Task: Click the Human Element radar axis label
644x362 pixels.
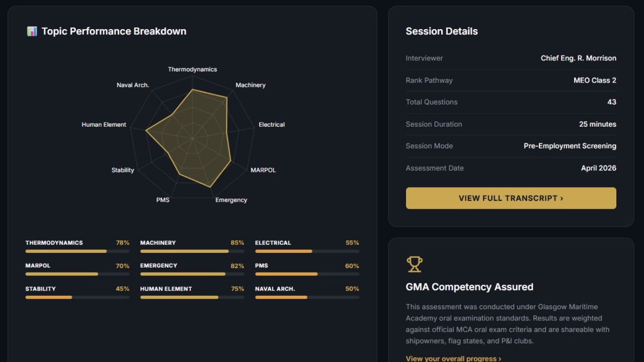Action: tap(104, 125)
